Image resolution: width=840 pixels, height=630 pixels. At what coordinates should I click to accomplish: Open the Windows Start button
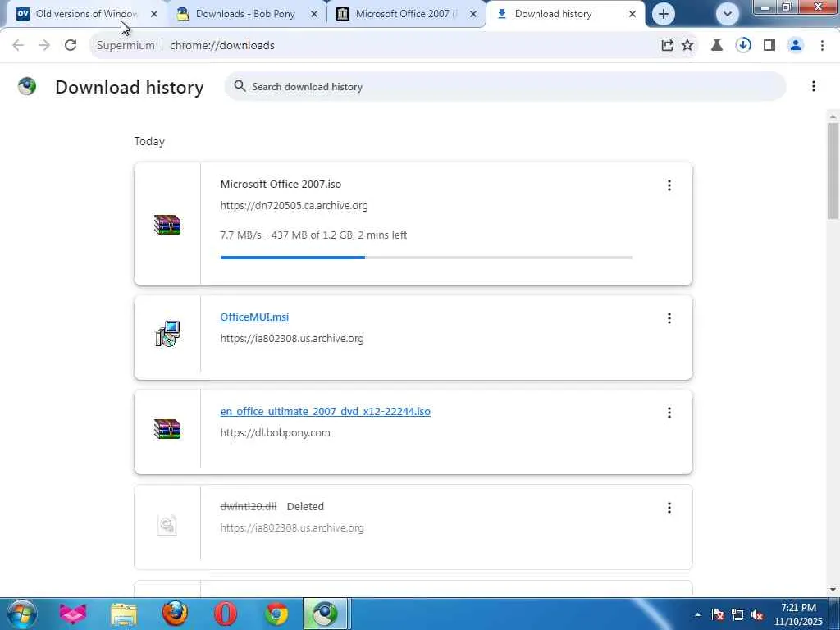[x=21, y=614]
